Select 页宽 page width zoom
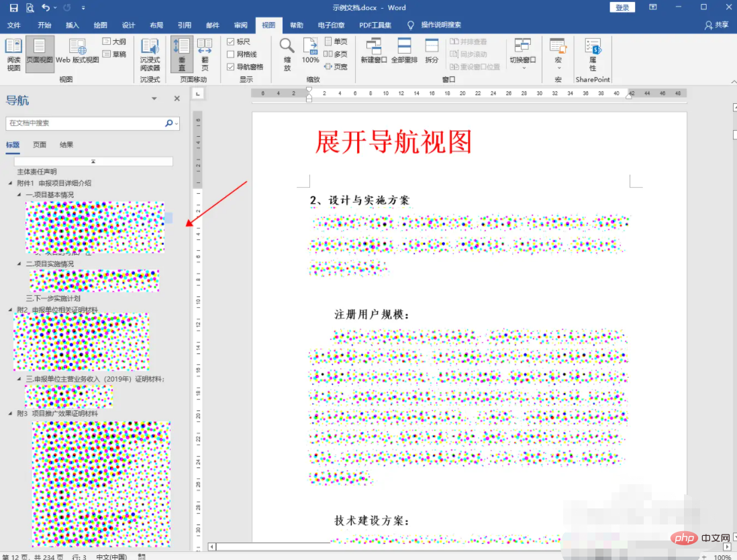737x560 pixels. click(x=336, y=66)
